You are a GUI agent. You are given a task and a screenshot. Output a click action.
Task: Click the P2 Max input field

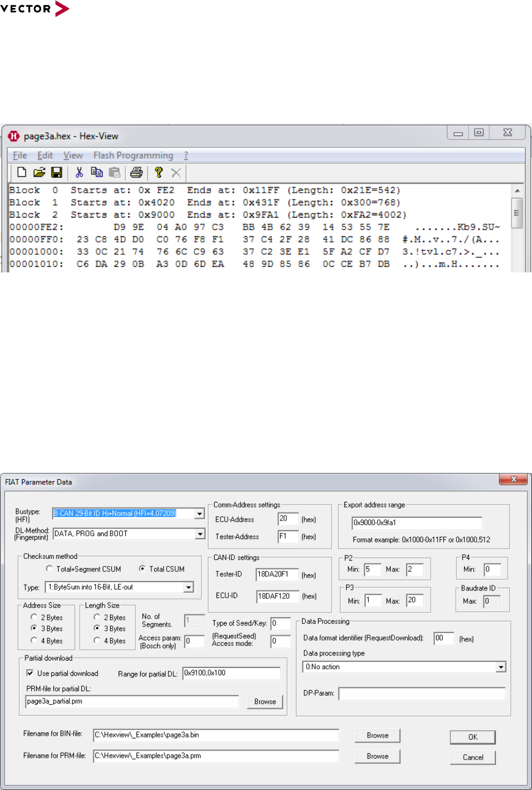point(415,570)
